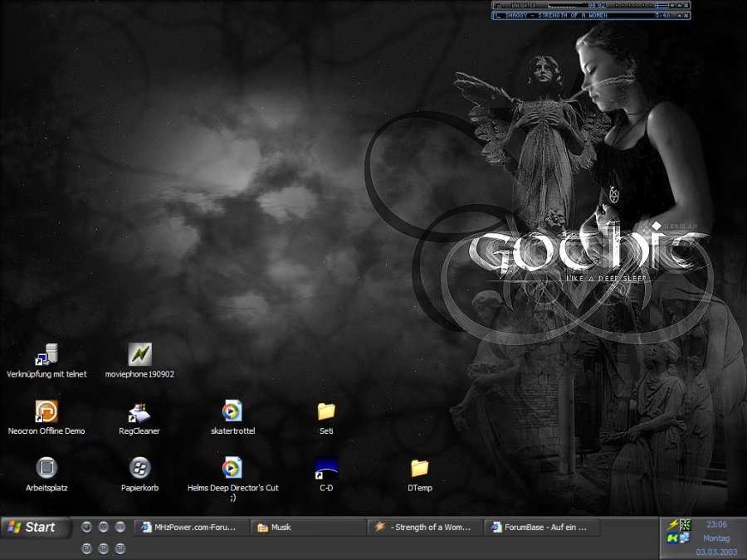The width and height of the screenshot is (747, 560).
Task: Click the 23:06 taskbar clock
Action: click(716, 524)
